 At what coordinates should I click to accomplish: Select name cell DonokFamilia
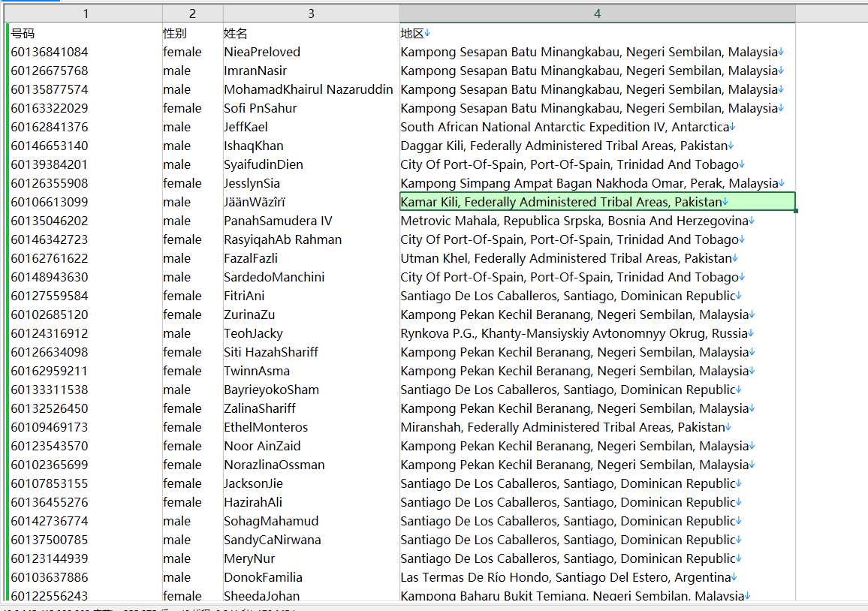coord(311,578)
